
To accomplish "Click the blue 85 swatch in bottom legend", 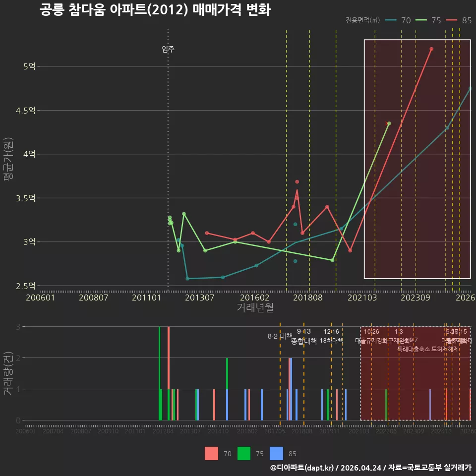I will pyautogui.click(x=276, y=454).
